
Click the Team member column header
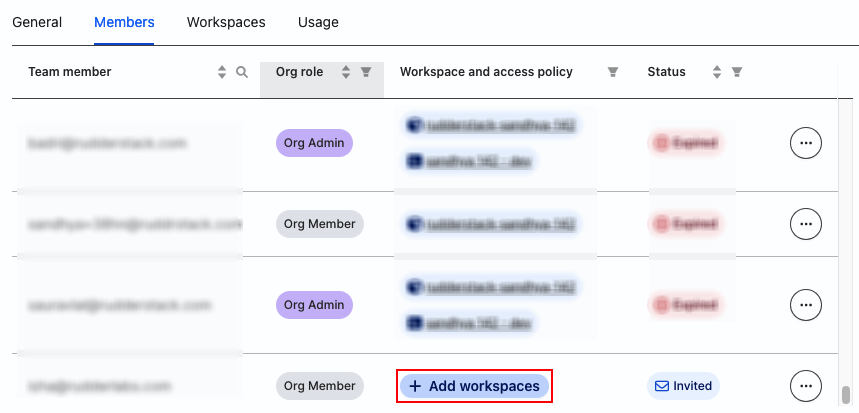(x=70, y=72)
